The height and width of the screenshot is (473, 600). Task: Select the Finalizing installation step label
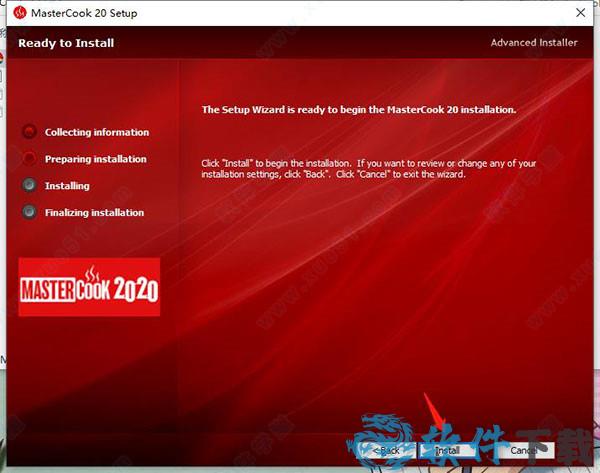point(94,212)
